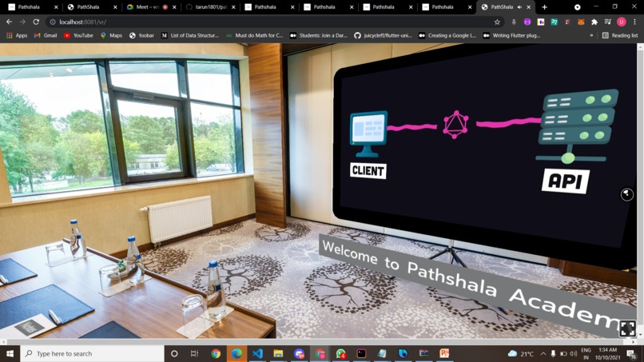Click the CLIENT label on the VR screen
This screenshot has height=362, width=644.
(x=368, y=170)
